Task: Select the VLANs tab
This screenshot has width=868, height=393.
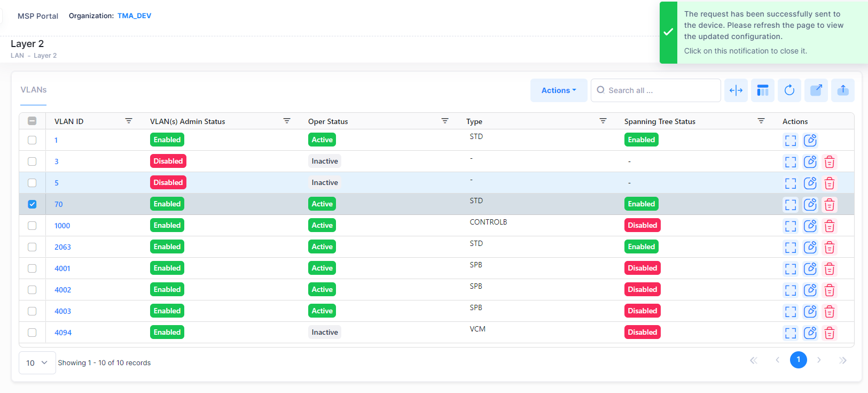Action: [34, 90]
